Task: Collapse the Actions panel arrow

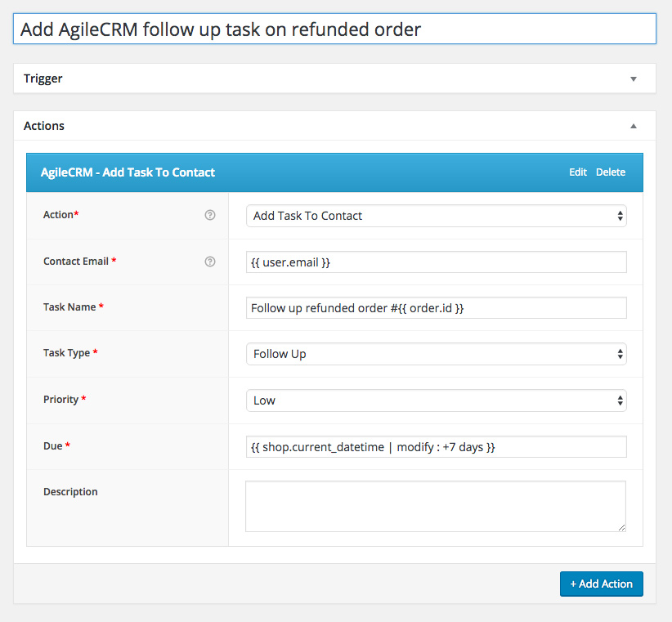Action: point(633,127)
